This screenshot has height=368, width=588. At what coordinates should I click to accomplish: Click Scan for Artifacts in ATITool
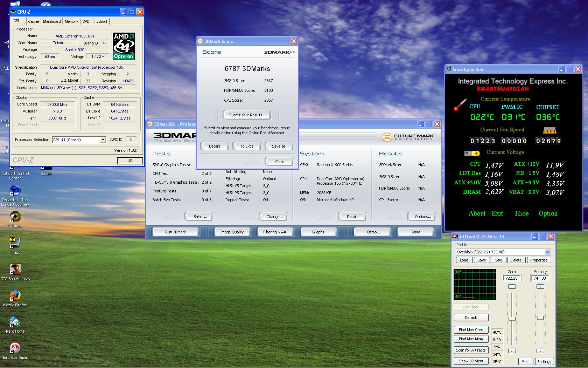[471, 350]
